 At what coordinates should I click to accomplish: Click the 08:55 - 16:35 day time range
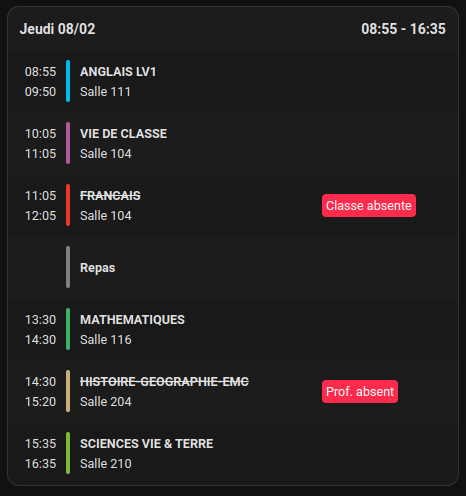point(403,29)
